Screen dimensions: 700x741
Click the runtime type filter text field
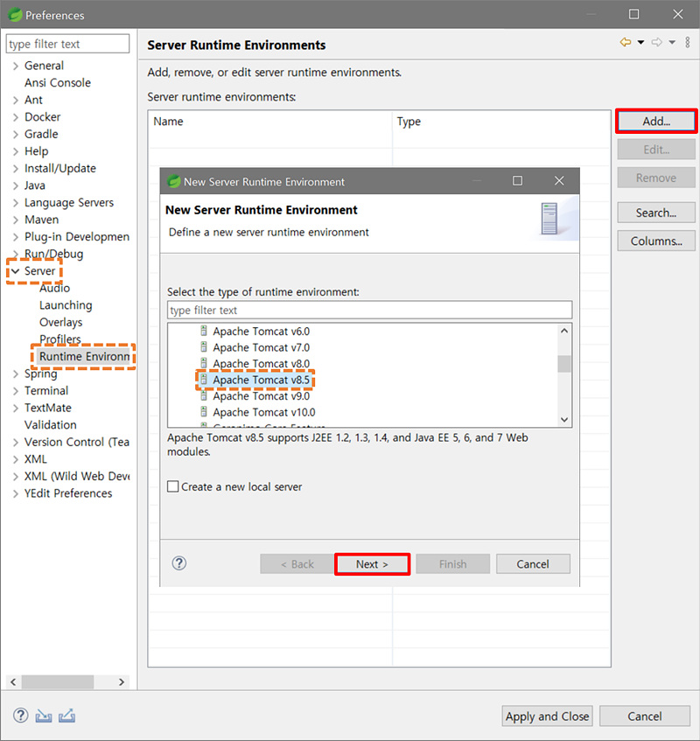(x=369, y=310)
